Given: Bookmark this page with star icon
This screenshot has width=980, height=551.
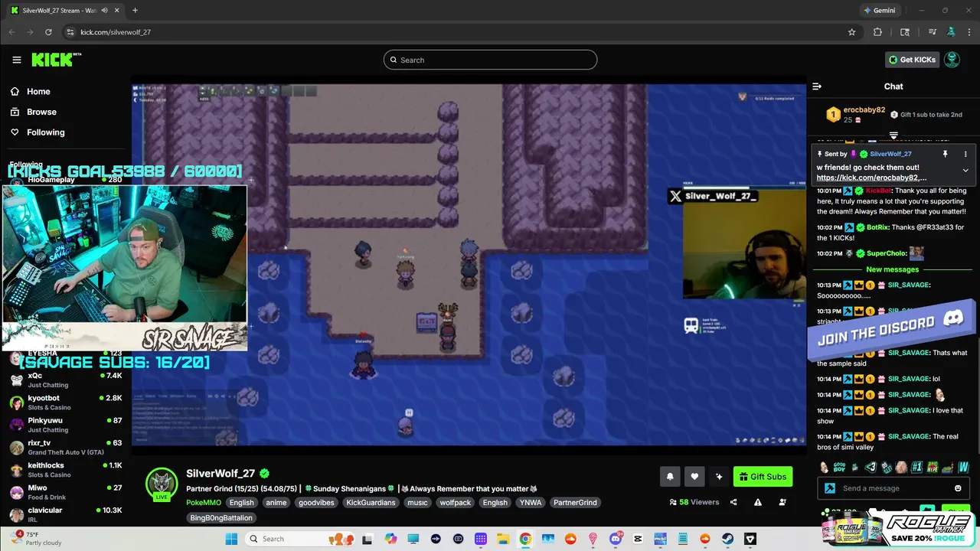Looking at the screenshot, I should pos(851,32).
